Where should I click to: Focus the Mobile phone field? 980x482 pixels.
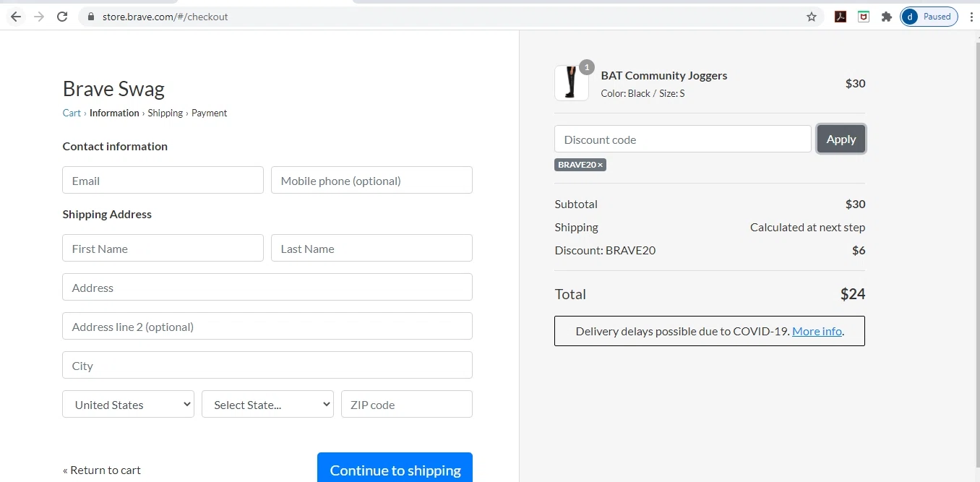371,180
